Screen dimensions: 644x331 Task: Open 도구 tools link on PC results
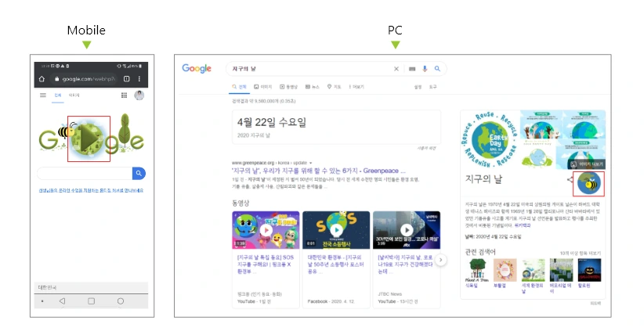(433, 87)
